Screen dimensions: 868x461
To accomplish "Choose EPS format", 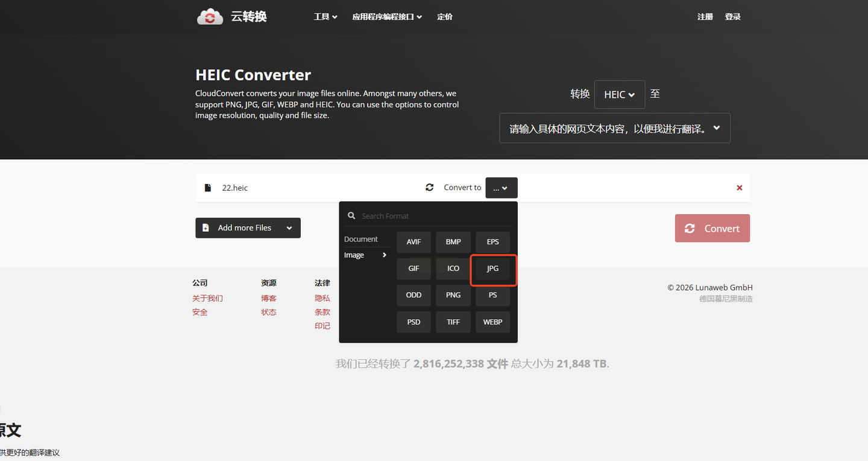I will click(x=493, y=242).
